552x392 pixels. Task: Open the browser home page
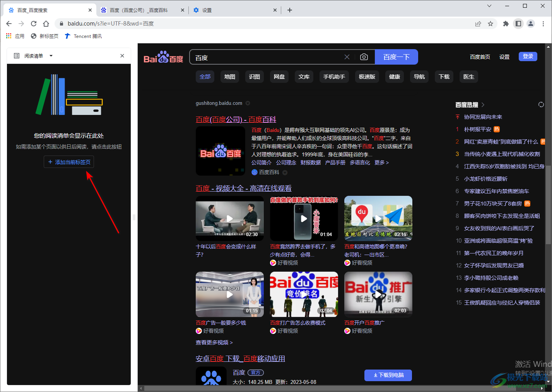coord(46,24)
